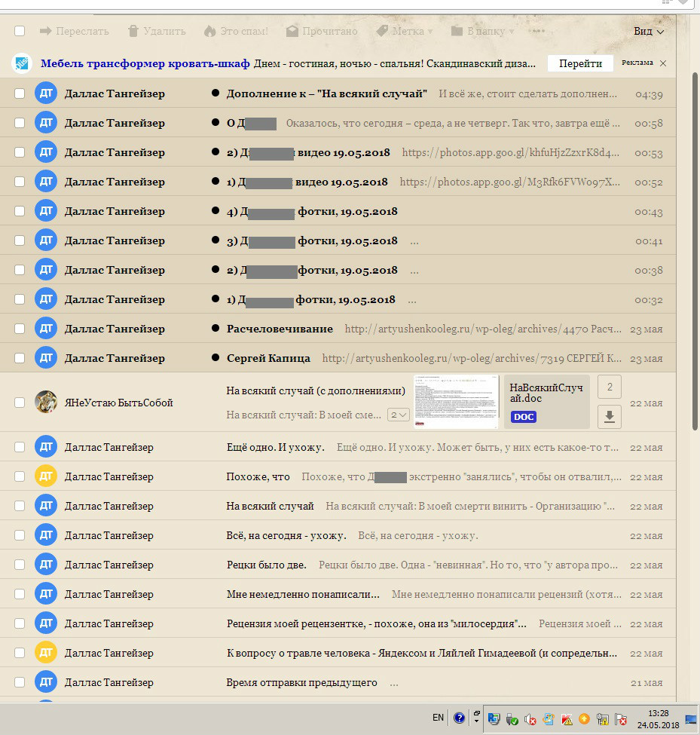
Task: Click the ЯНеУстаю БытьСобой sender avatar
Action: click(46, 402)
